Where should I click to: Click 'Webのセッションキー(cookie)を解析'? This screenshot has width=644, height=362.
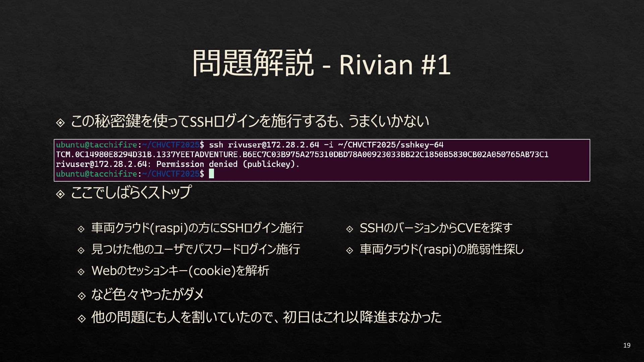click(180, 270)
